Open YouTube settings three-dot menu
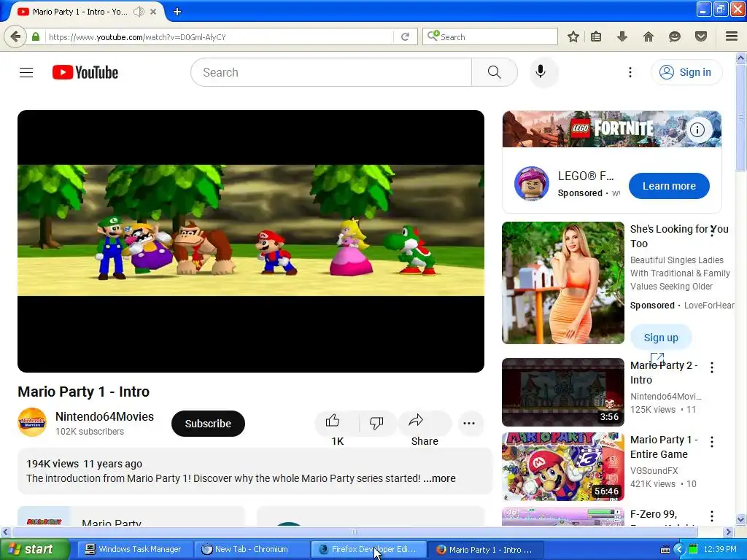The image size is (747, 560). pyautogui.click(x=630, y=72)
